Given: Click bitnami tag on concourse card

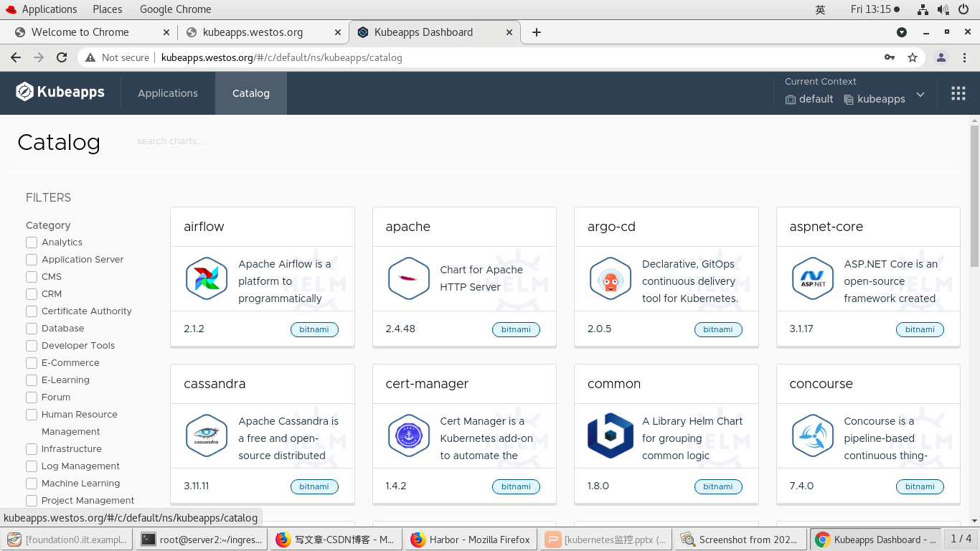Looking at the screenshot, I should pyautogui.click(x=920, y=486).
